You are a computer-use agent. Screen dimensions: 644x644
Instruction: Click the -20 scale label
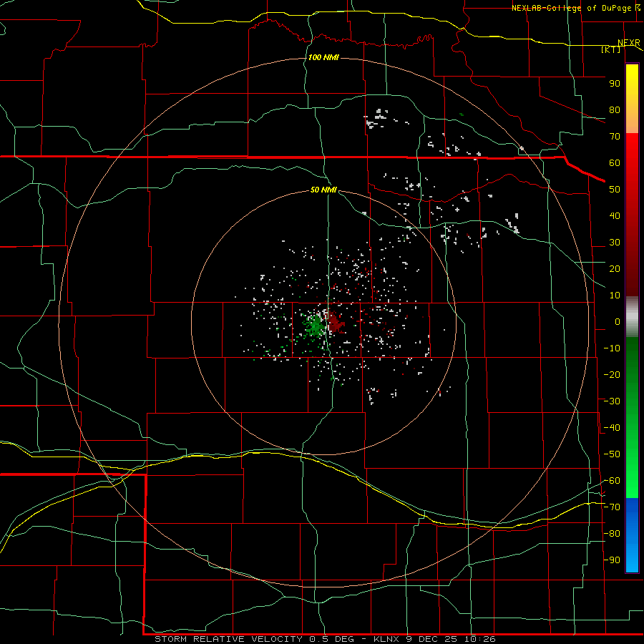coord(612,374)
